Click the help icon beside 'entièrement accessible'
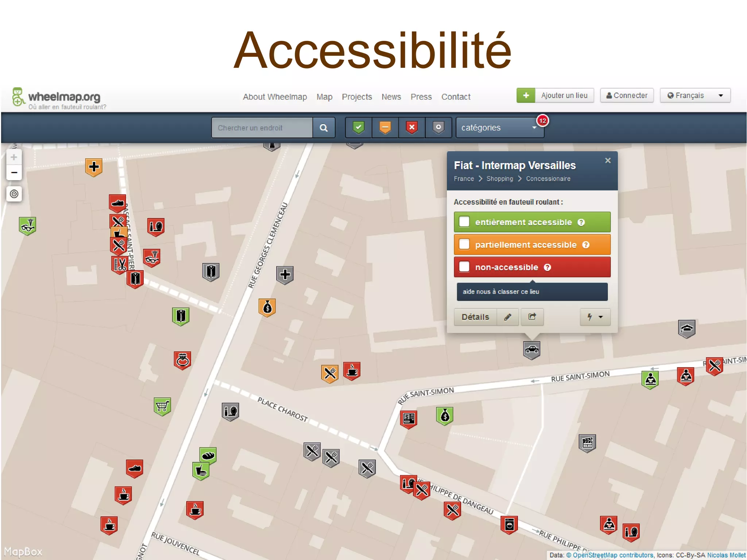The width and height of the screenshot is (747, 560). coord(581,222)
